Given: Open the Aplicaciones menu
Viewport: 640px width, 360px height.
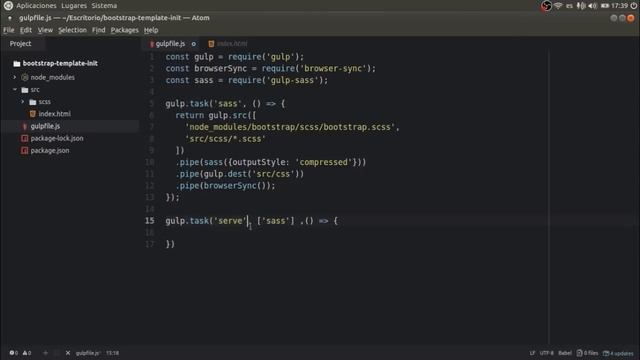Looking at the screenshot, I should click(36, 6).
